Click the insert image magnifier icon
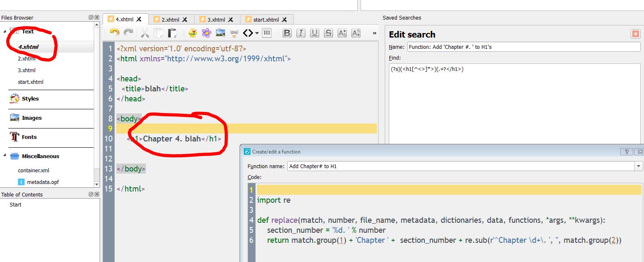644x262 pixels. [x=220, y=33]
